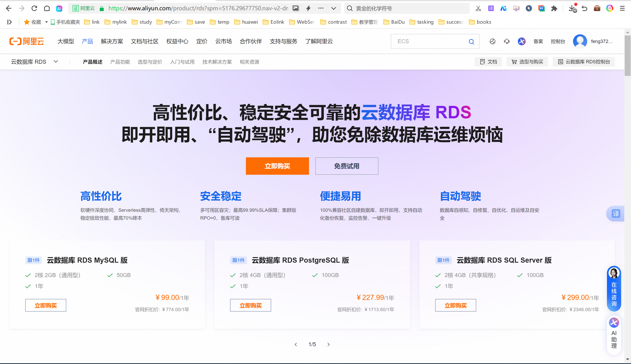Open the header AI assistant round icon
The height and width of the screenshot is (364, 631).
[522, 41]
